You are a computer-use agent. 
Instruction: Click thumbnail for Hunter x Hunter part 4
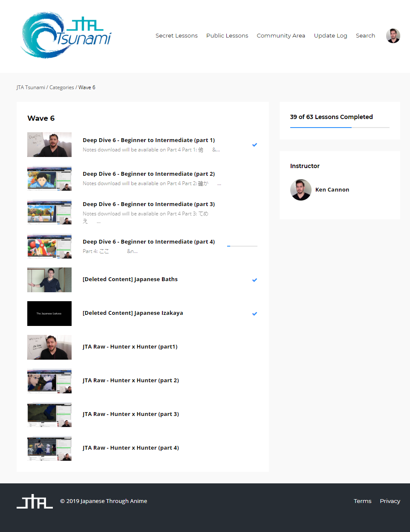pyautogui.click(x=49, y=448)
